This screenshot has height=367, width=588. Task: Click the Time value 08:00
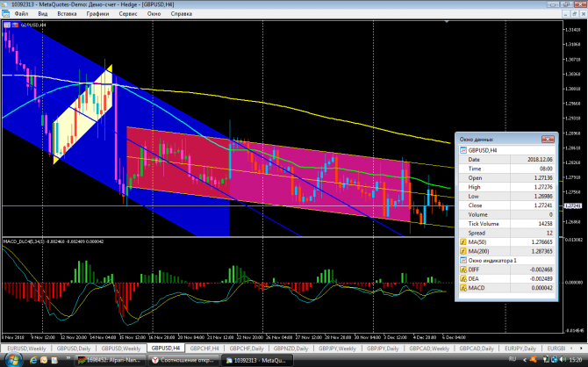[546, 169]
